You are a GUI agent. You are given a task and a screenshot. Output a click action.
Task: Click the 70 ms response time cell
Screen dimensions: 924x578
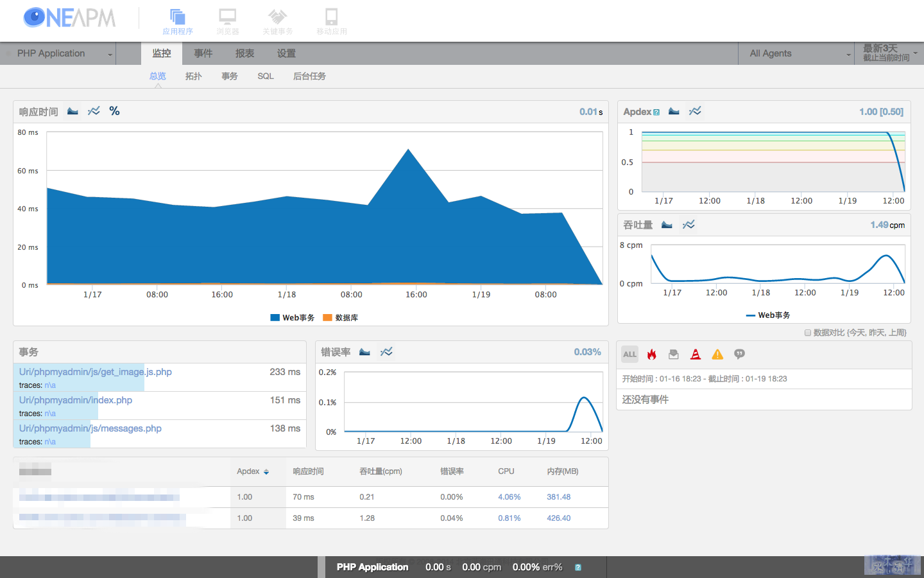[x=304, y=497]
